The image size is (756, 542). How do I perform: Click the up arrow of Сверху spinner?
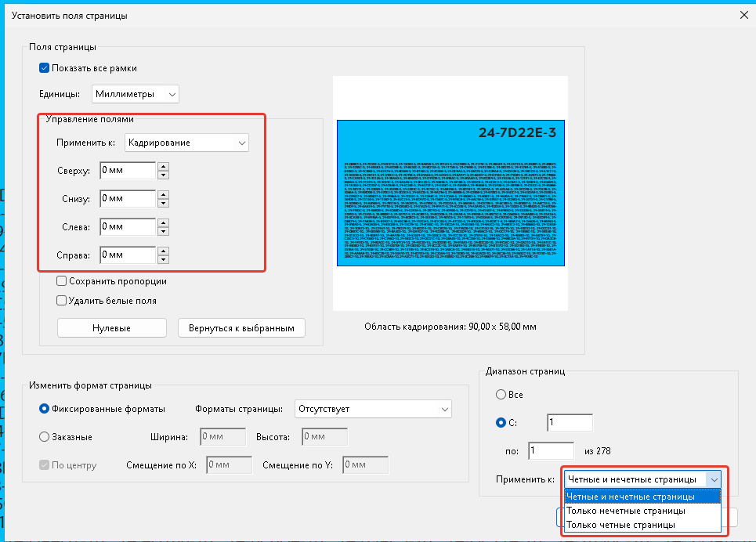click(x=163, y=166)
